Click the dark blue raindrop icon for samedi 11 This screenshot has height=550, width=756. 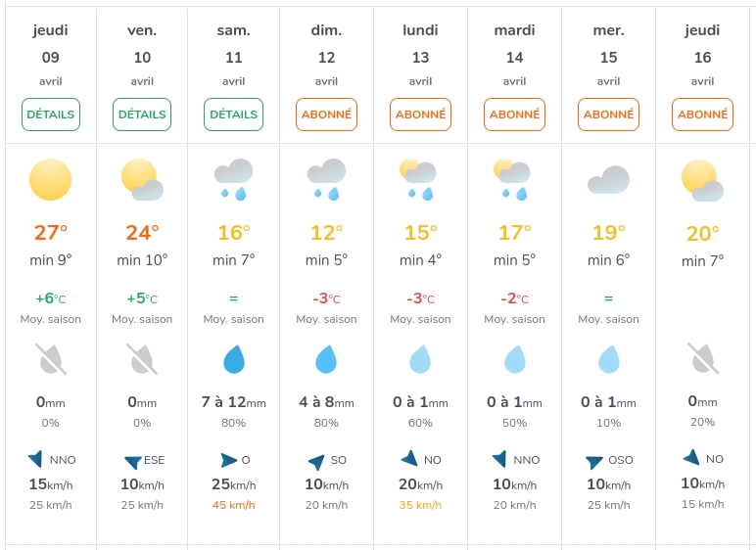(233, 359)
